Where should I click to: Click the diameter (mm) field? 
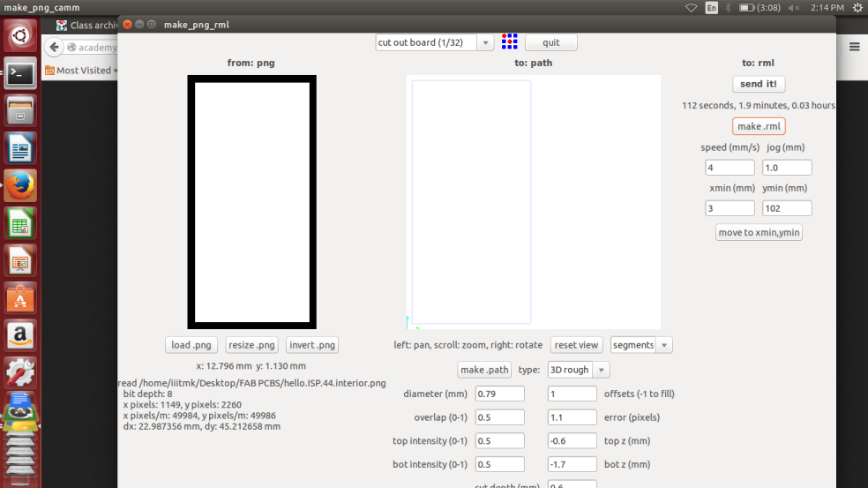coord(500,394)
